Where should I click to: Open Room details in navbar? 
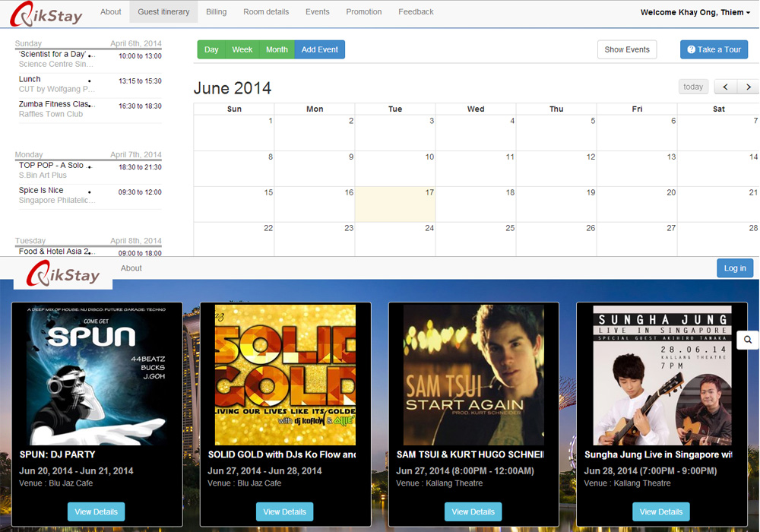(x=266, y=11)
